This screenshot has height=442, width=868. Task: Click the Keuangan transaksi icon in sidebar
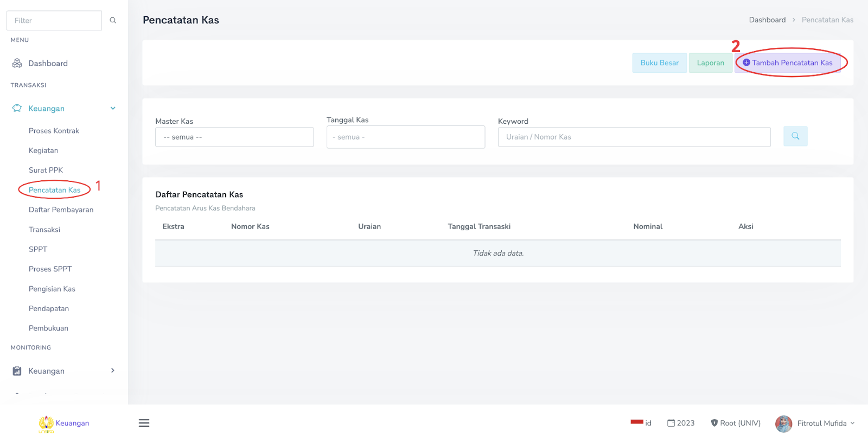tap(17, 109)
